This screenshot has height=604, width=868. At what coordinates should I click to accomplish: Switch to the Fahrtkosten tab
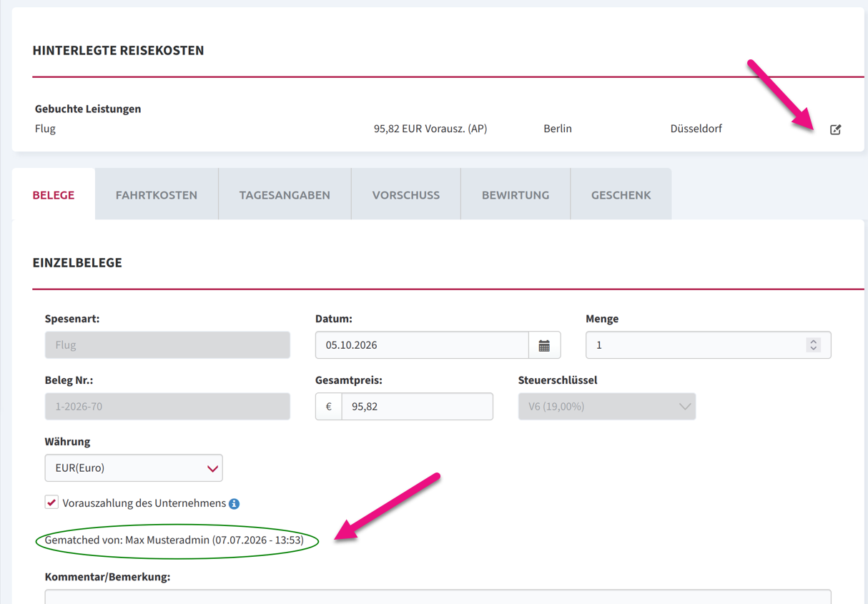click(157, 194)
